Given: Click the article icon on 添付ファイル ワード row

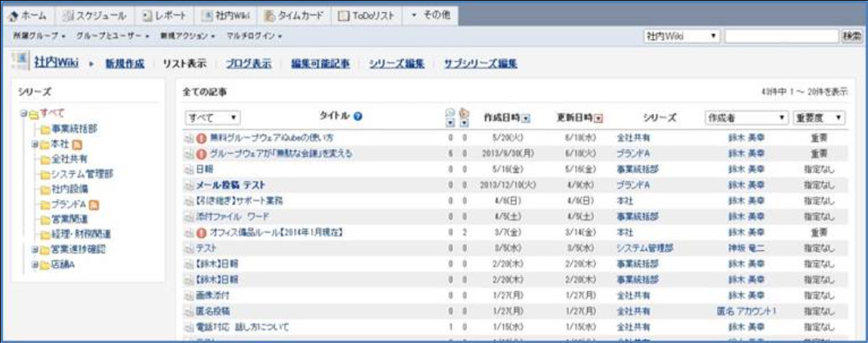Looking at the screenshot, I should [x=189, y=216].
